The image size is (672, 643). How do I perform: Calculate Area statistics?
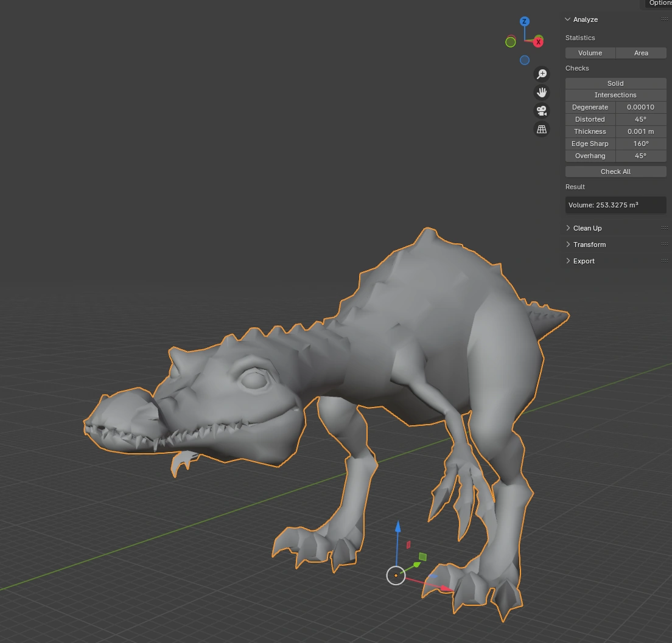tap(641, 53)
